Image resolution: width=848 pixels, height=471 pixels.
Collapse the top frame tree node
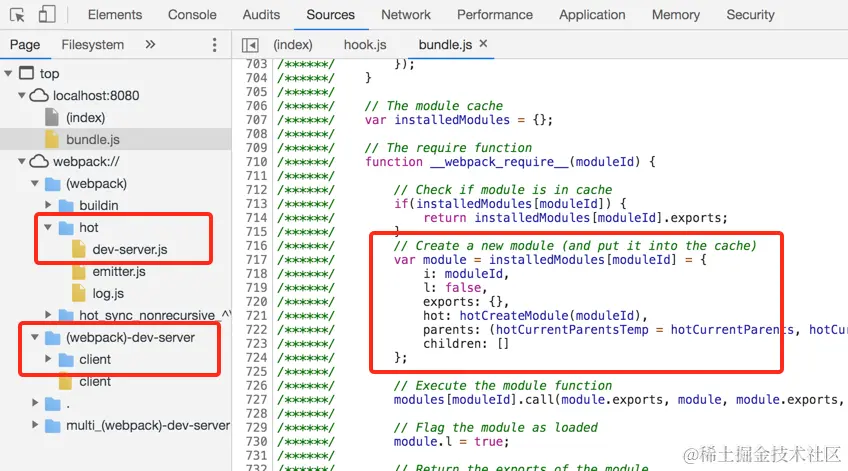8,73
